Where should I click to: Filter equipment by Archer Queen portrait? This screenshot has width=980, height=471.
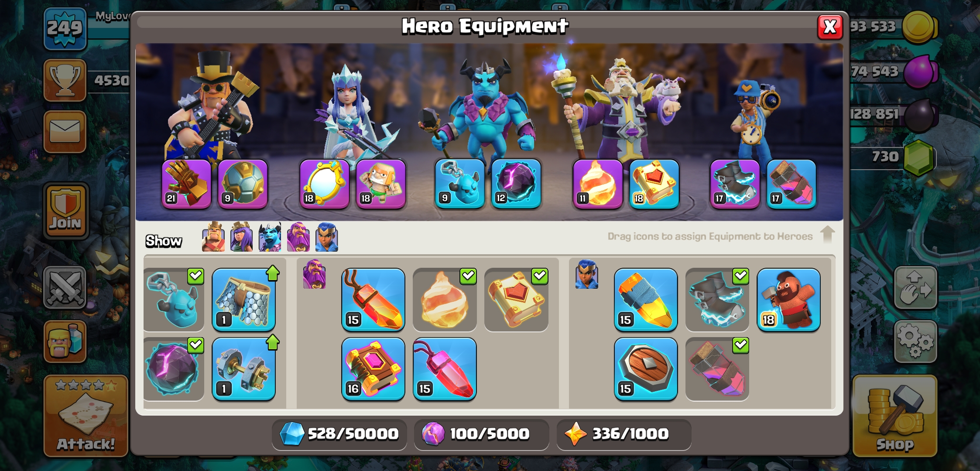pyautogui.click(x=241, y=237)
